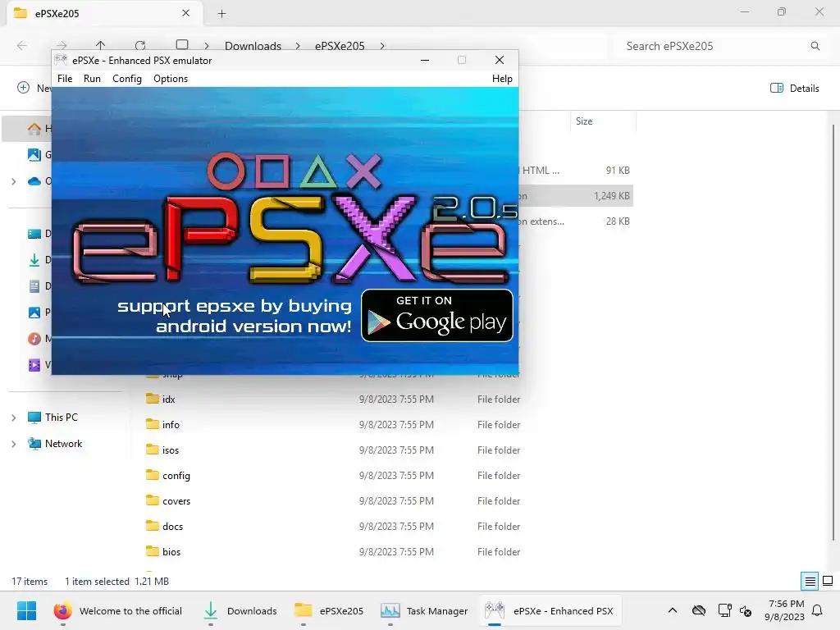The height and width of the screenshot is (630, 840).
Task: Click the Downloads breadcrumb in address bar
Action: (x=253, y=46)
